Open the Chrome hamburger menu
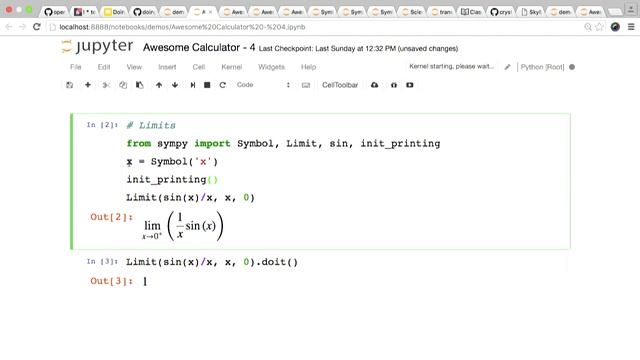The width and height of the screenshot is (640, 360). pyautogui.click(x=631, y=27)
